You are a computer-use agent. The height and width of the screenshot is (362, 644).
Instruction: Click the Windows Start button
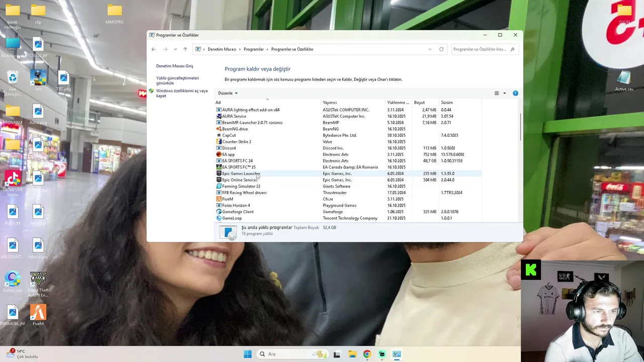(x=248, y=354)
